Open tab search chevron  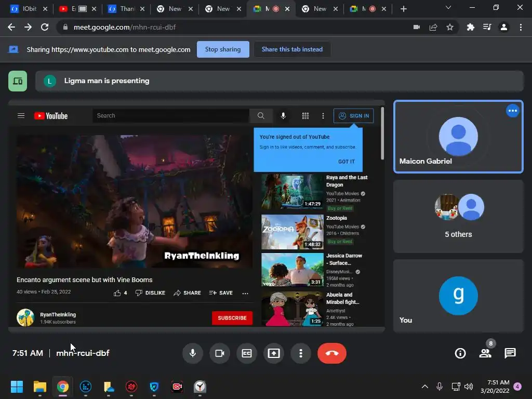(448, 7)
